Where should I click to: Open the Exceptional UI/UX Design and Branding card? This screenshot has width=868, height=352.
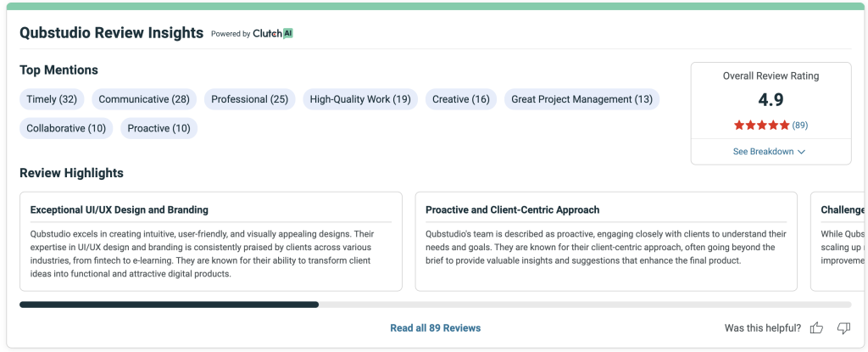pyautogui.click(x=211, y=242)
